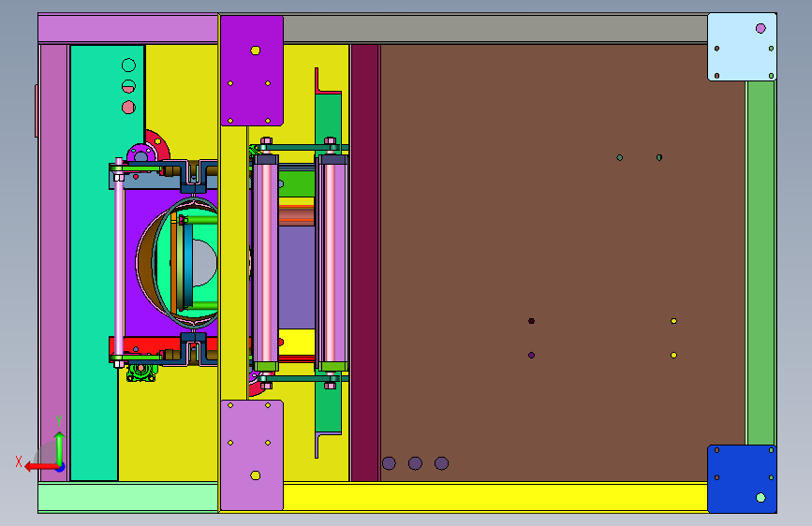Select the light green bottom-left frame beam

point(128,498)
